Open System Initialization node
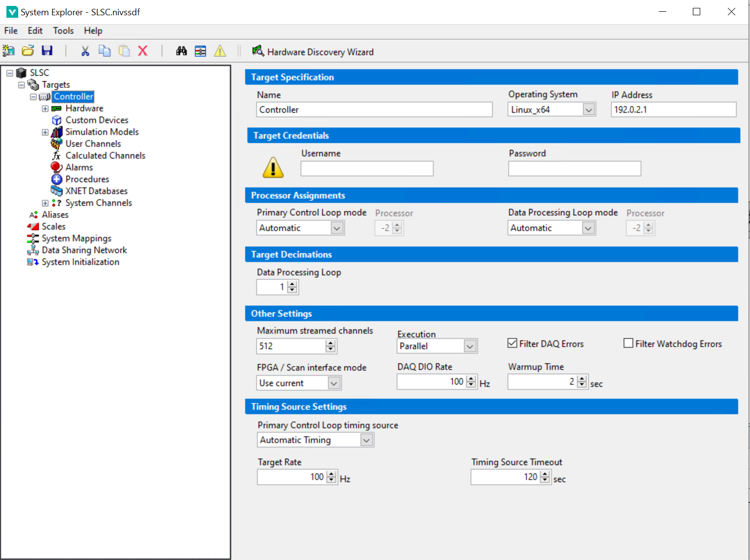 click(x=80, y=262)
